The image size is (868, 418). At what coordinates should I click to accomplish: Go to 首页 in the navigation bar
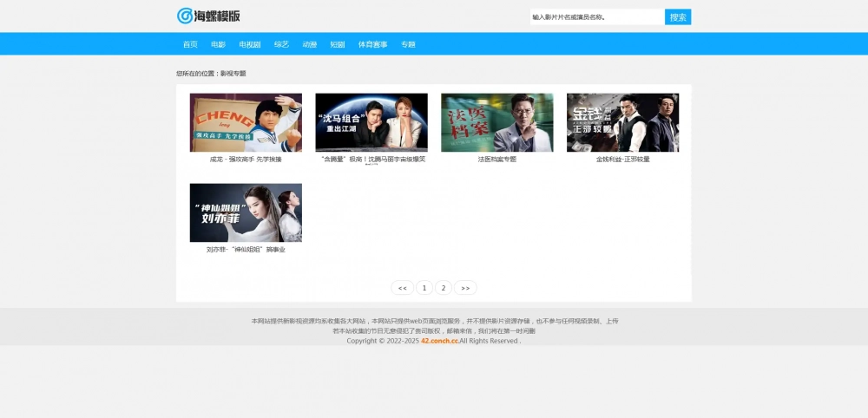coord(189,44)
